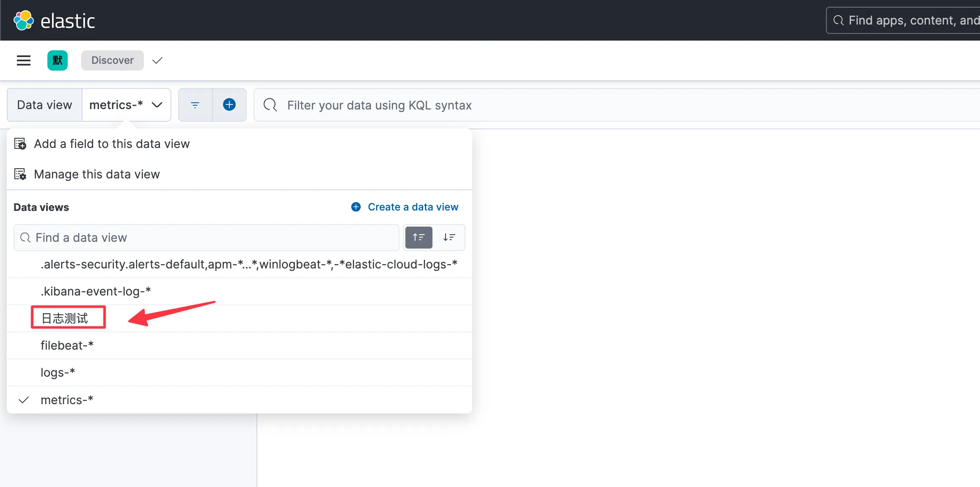Click the plus icon beside Create a data view
Viewport: 980px width, 487px height.
(356, 207)
